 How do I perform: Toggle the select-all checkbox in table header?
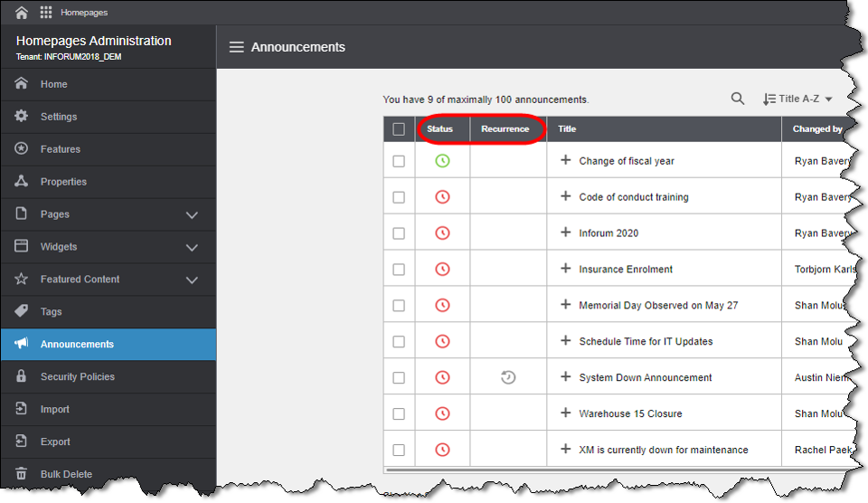click(399, 129)
